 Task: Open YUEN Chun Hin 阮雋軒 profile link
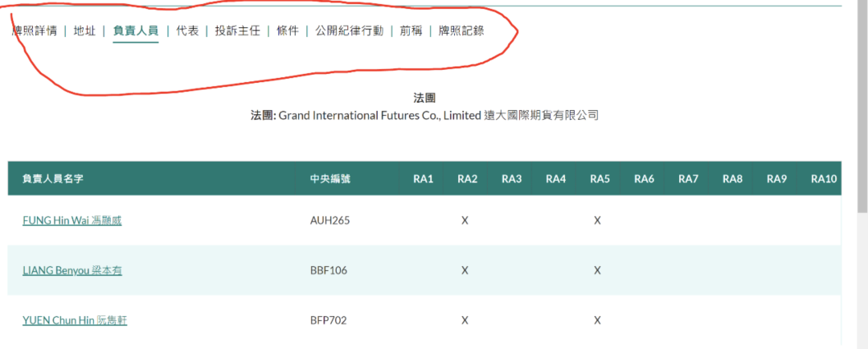click(x=75, y=320)
